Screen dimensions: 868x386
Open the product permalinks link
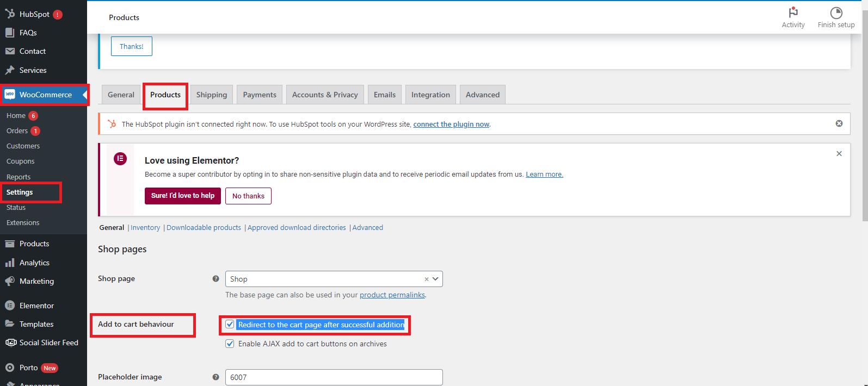392,295
